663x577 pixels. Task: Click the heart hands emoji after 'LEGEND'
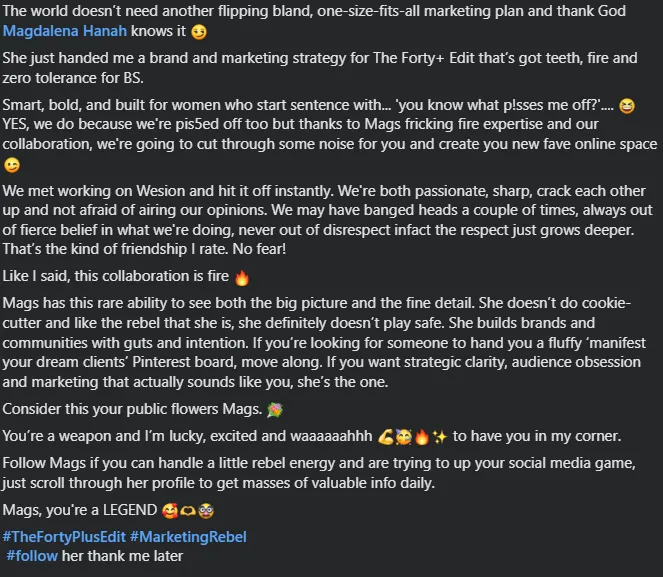coord(188,511)
